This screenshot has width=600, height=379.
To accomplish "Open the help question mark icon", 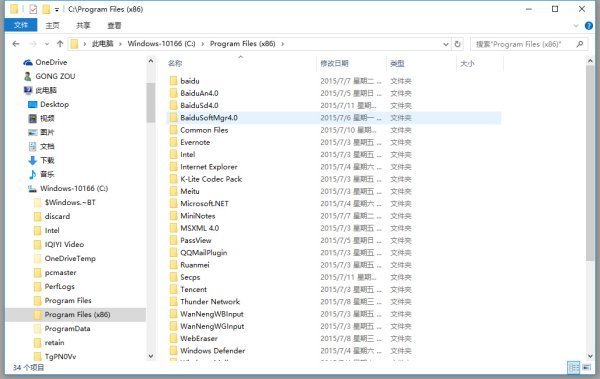I will click(x=589, y=26).
